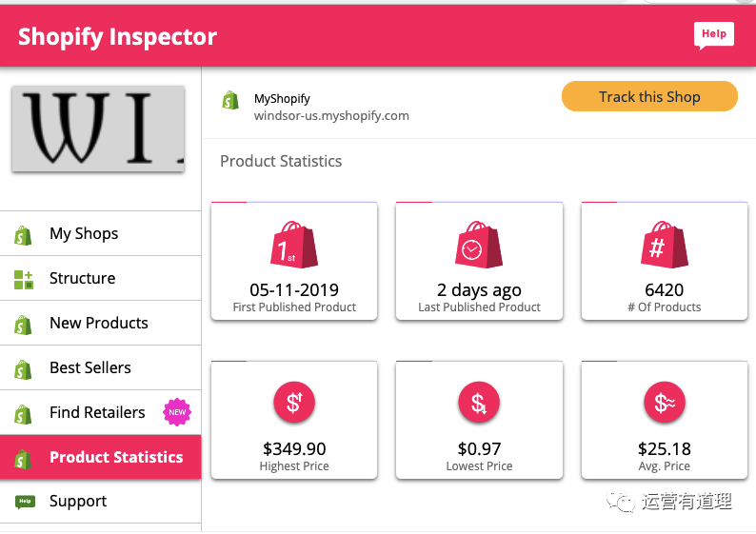The image size is (756, 534).
Task: Click the number of products hash icon
Action: (665, 247)
